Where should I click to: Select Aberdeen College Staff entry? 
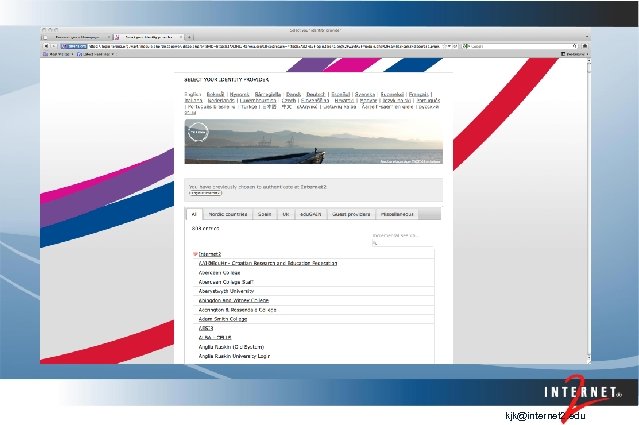tap(226, 282)
